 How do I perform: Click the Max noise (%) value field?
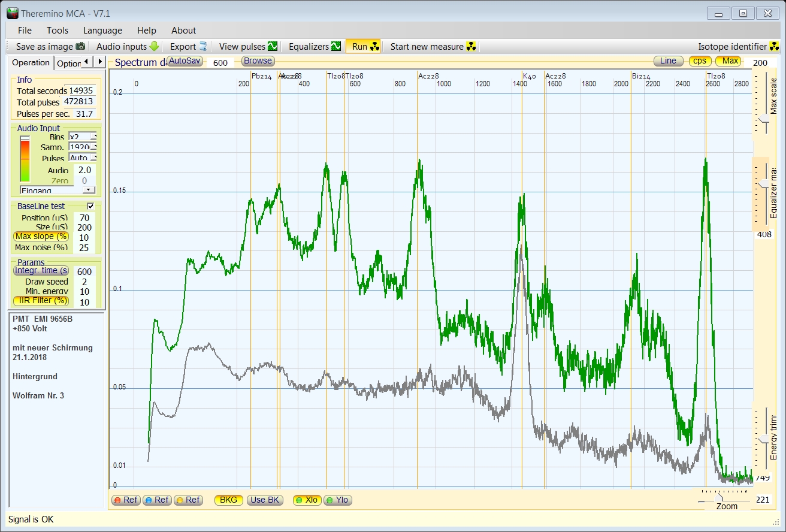point(84,247)
